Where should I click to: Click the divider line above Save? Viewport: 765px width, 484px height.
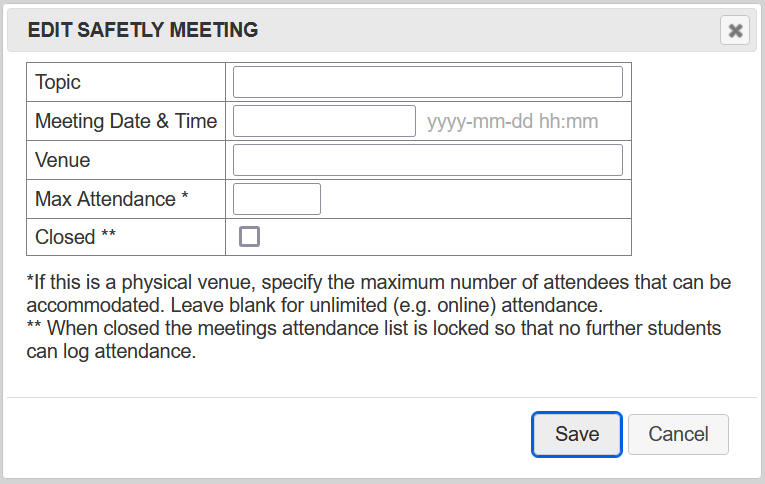(378, 397)
